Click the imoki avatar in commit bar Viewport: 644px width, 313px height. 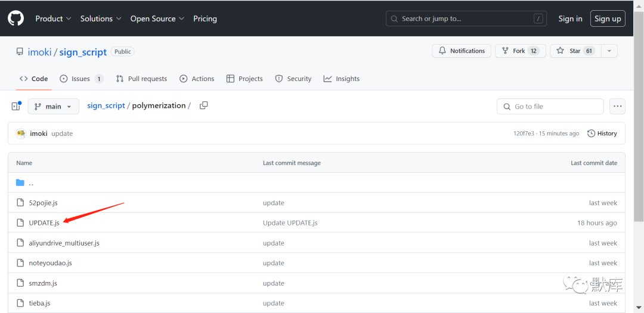21,134
